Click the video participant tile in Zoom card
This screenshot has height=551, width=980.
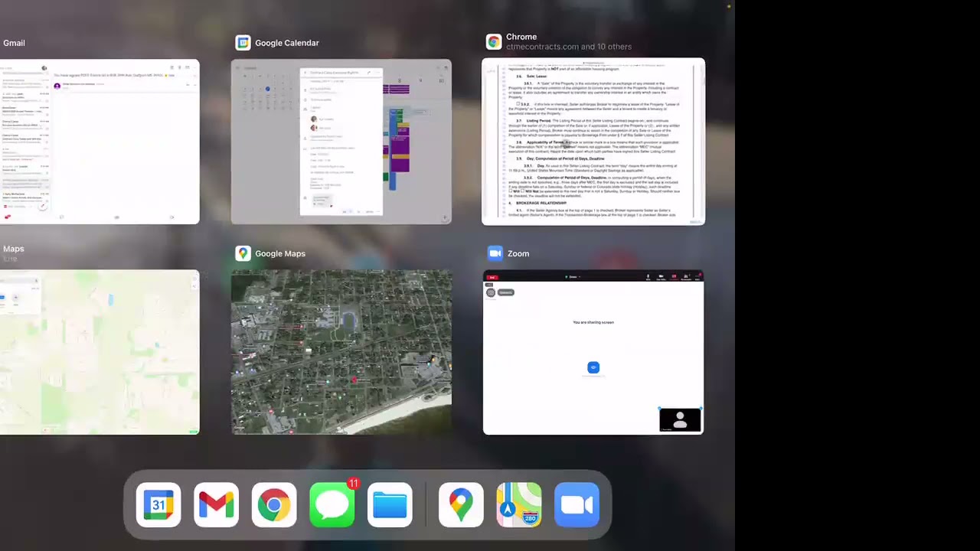tap(680, 420)
